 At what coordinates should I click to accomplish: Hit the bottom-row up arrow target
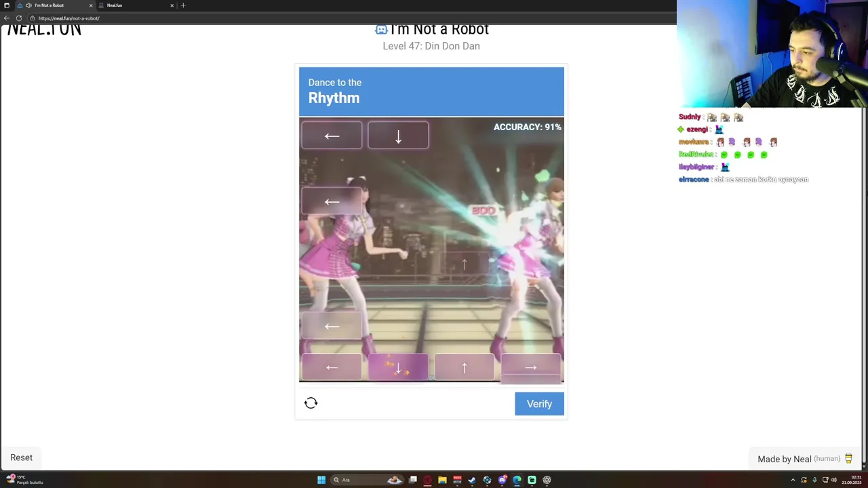click(465, 367)
